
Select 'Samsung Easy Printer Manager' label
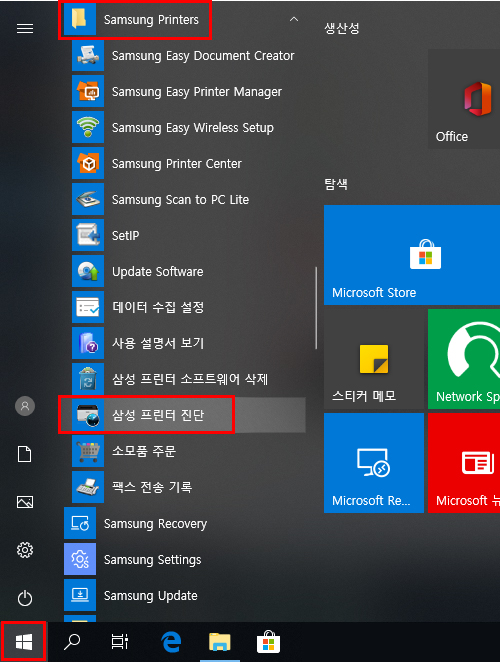[197, 92]
